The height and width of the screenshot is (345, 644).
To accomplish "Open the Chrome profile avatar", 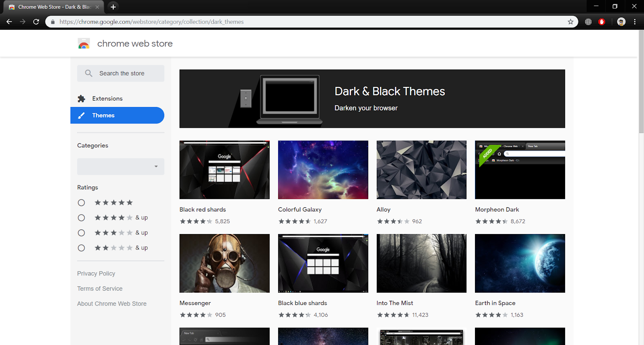I will pyautogui.click(x=621, y=22).
